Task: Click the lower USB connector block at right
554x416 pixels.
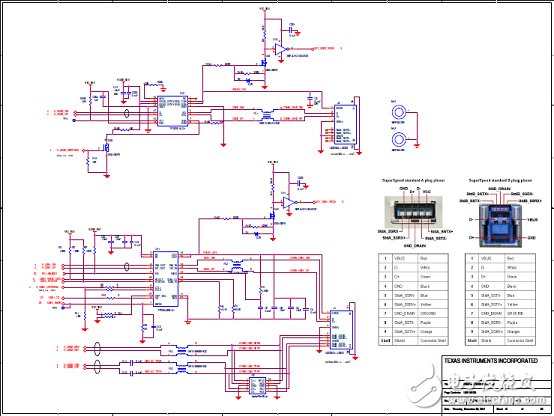Action: (x=341, y=330)
